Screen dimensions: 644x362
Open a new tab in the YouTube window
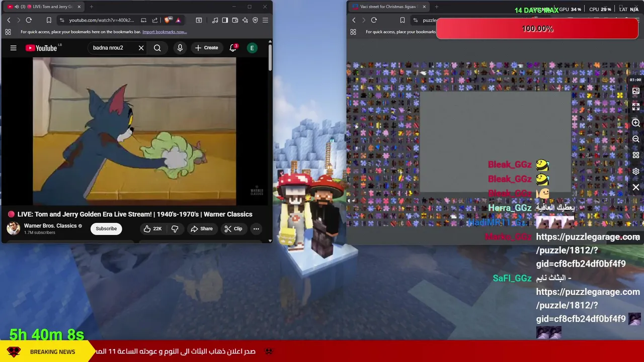(92, 7)
